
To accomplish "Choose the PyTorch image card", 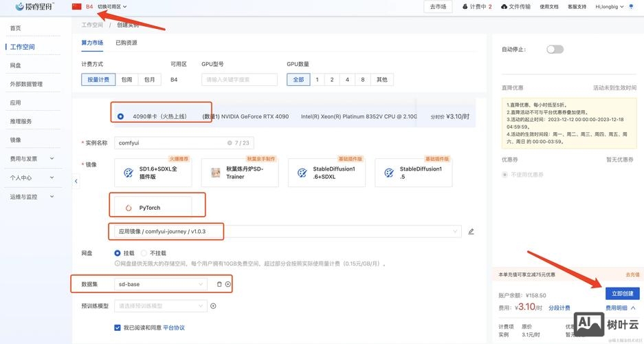I will [x=153, y=206].
